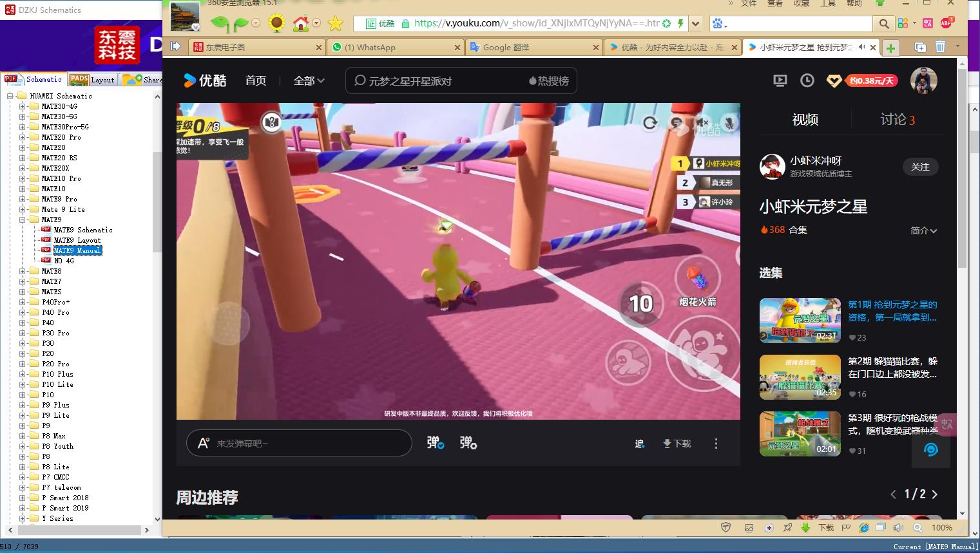Switch to 优酷 - 为好内容全力以赴 tab
The height and width of the screenshot is (553, 980).
pyautogui.click(x=673, y=47)
